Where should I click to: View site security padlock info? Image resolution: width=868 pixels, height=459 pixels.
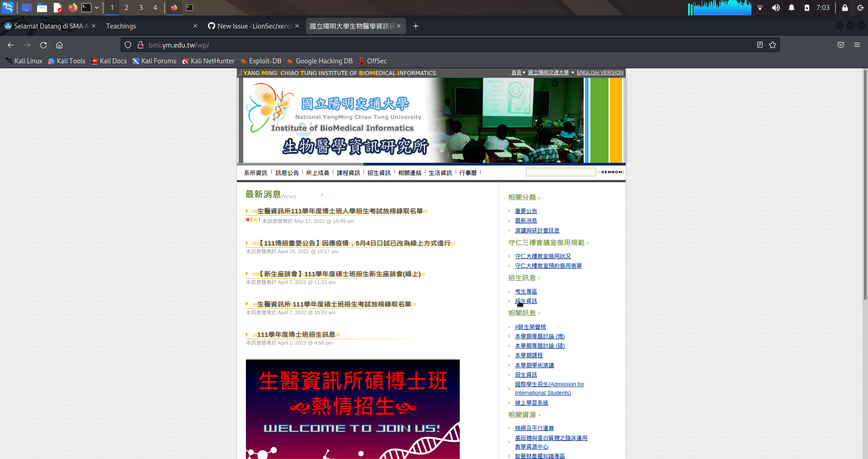pyautogui.click(x=141, y=45)
